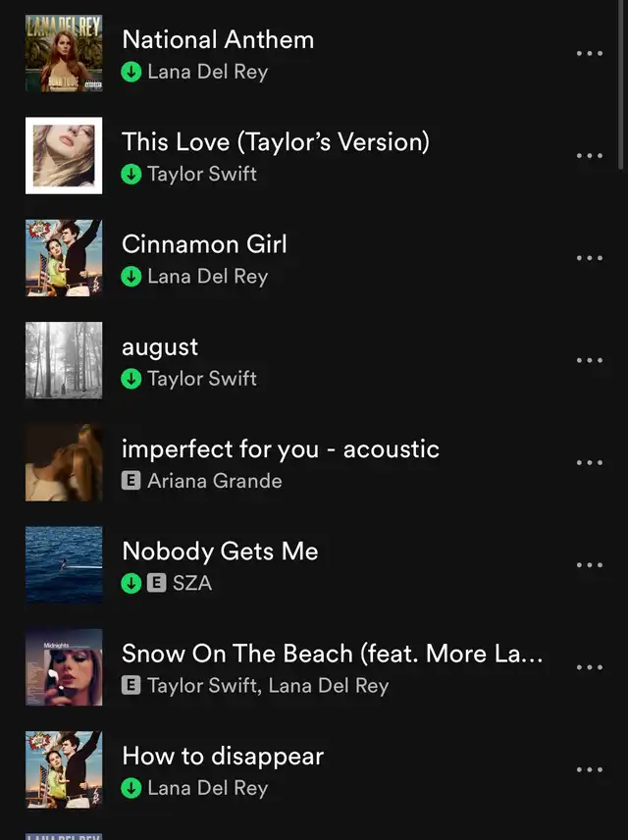Open more options for How to disappear

click(x=589, y=769)
